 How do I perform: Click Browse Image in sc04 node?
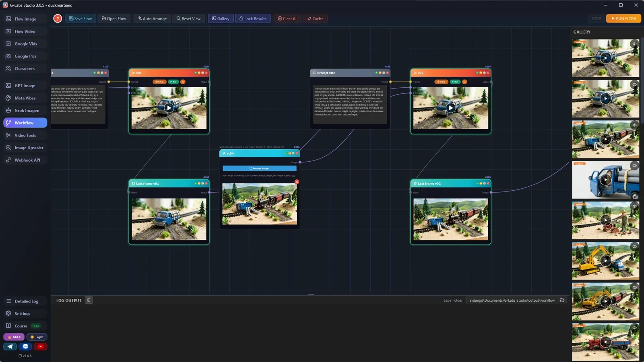(x=260, y=169)
